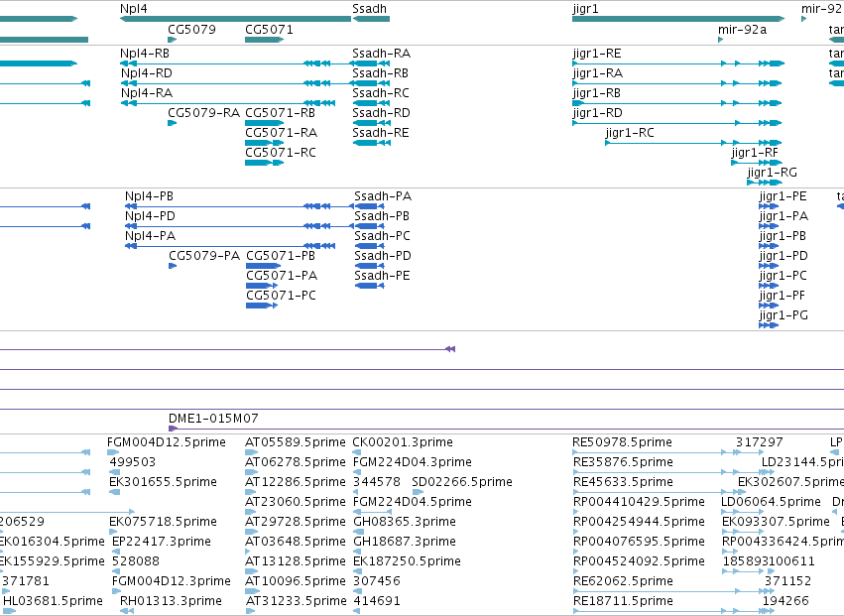Screen dimensions: 844x616
Task: Open EST label FGM224D04.3prime
Action: (413, 462)
